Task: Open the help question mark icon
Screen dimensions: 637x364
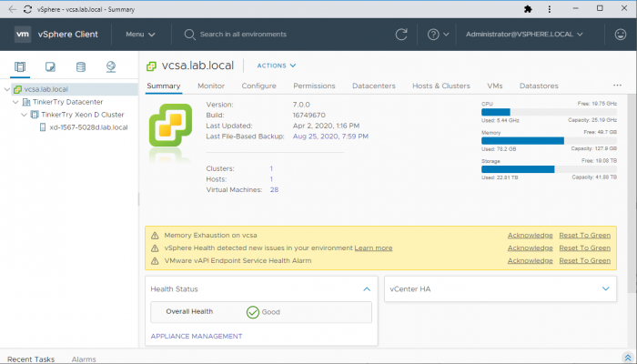Action: (x=433, y=35)
